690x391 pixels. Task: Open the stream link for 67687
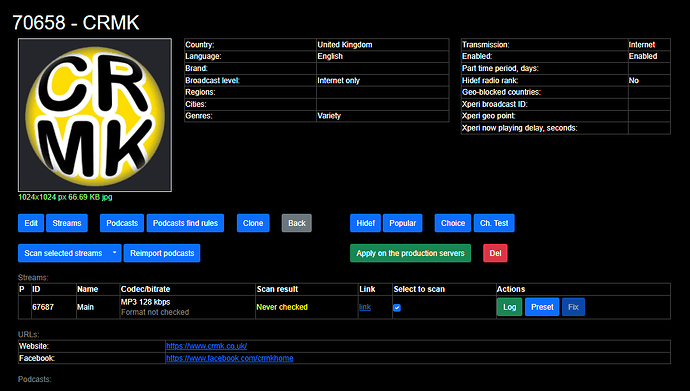point(365,307)
